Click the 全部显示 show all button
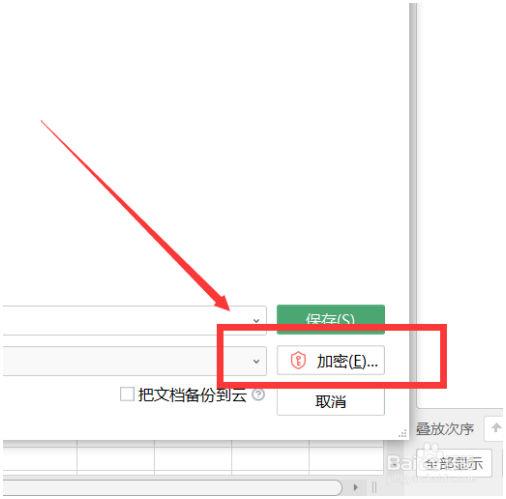Image resolution: width=506 pixels, height=499 pixels. tap(454, 463)
